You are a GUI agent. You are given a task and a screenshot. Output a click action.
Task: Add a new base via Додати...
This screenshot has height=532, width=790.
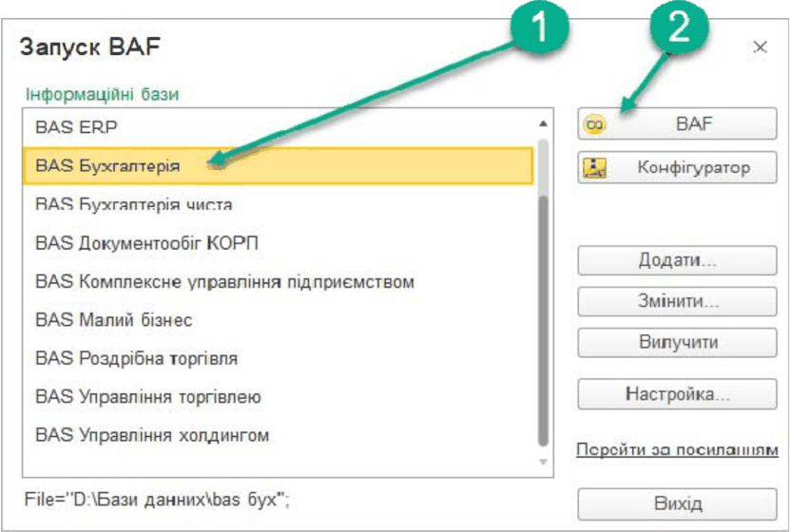coord(677,260)
